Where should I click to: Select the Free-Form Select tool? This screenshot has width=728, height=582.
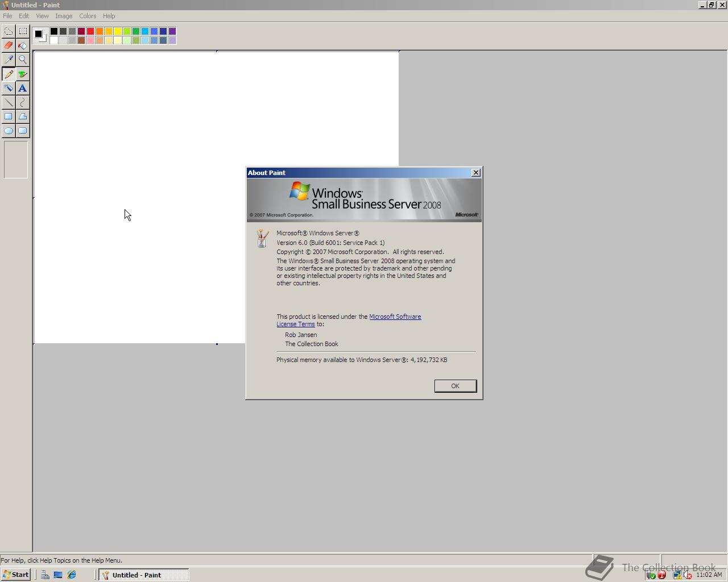pos(9,31)
